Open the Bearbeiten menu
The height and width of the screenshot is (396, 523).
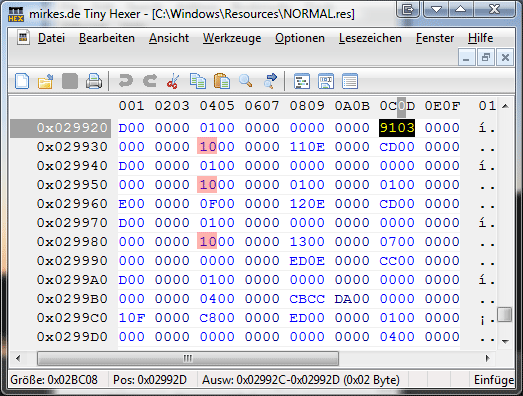point(107,38)
